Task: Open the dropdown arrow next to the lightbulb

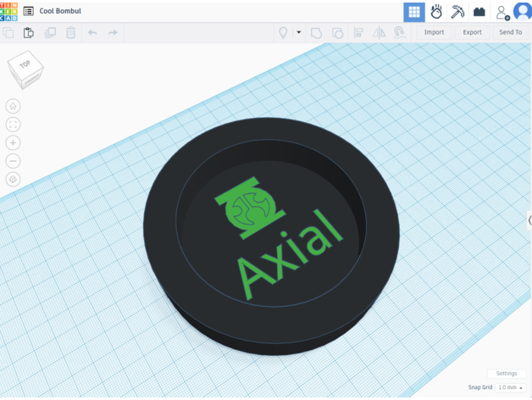Action: point(299,33)
